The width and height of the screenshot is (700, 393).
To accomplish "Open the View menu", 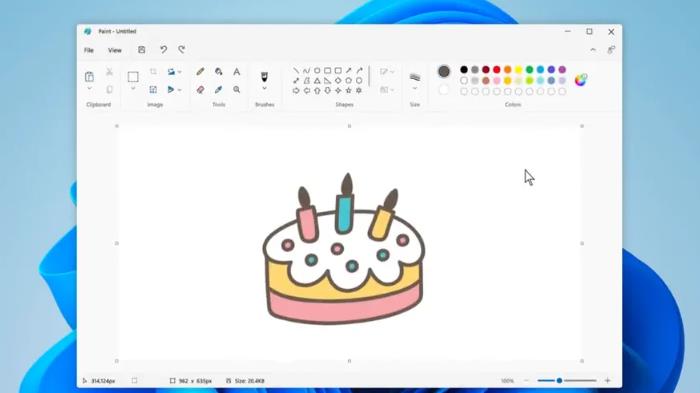I will (115, 50).
